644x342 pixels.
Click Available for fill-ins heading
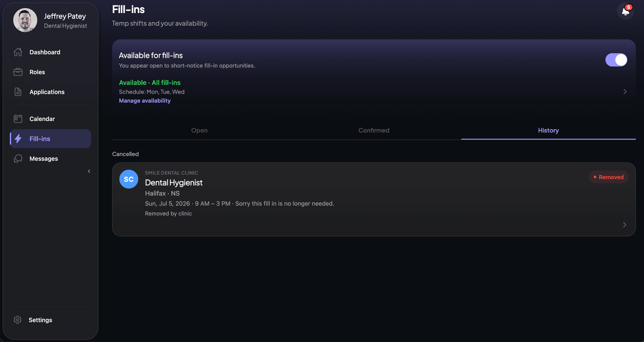[x=151, y=55]
